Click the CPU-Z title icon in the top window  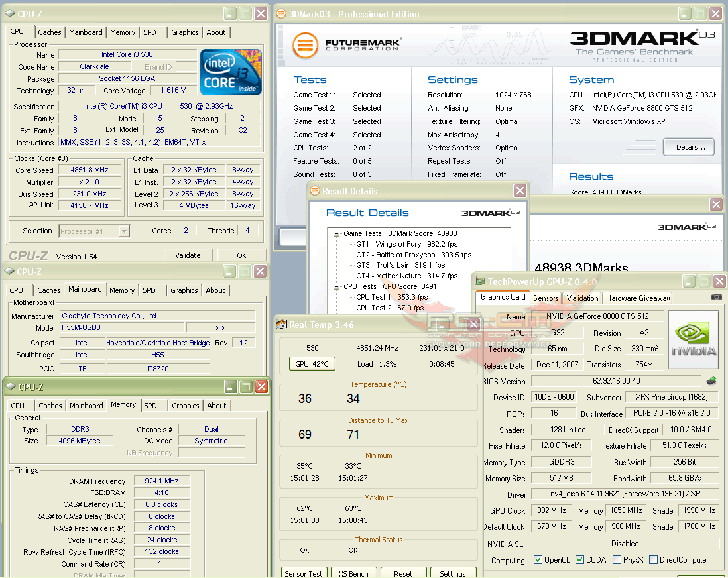10,13
